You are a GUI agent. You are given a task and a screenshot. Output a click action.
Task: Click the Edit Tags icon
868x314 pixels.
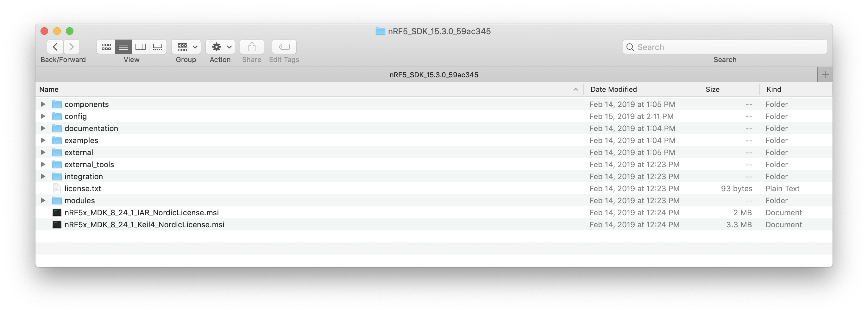pyautogui.click(x=284, y=47)
